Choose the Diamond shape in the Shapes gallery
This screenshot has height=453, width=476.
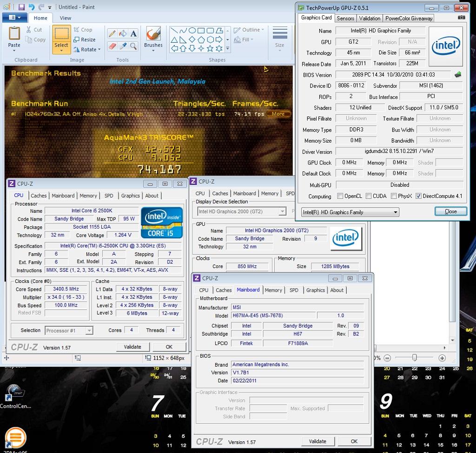tap(192, 39)
